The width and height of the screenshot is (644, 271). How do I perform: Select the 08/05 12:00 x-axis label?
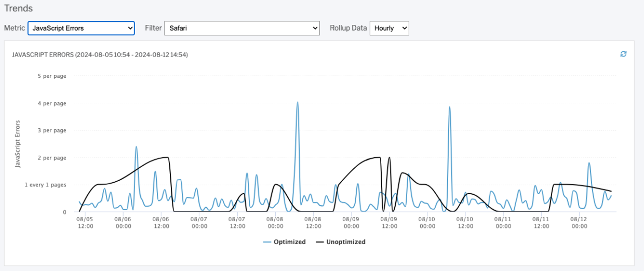(86, 223)
